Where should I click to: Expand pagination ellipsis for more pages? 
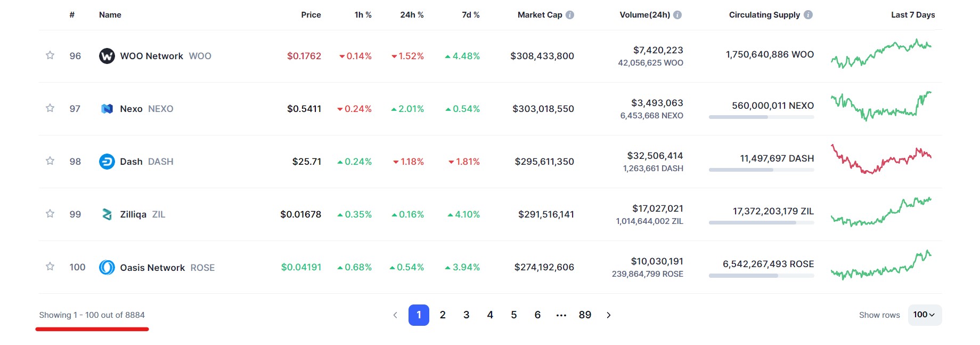point(561,315)
